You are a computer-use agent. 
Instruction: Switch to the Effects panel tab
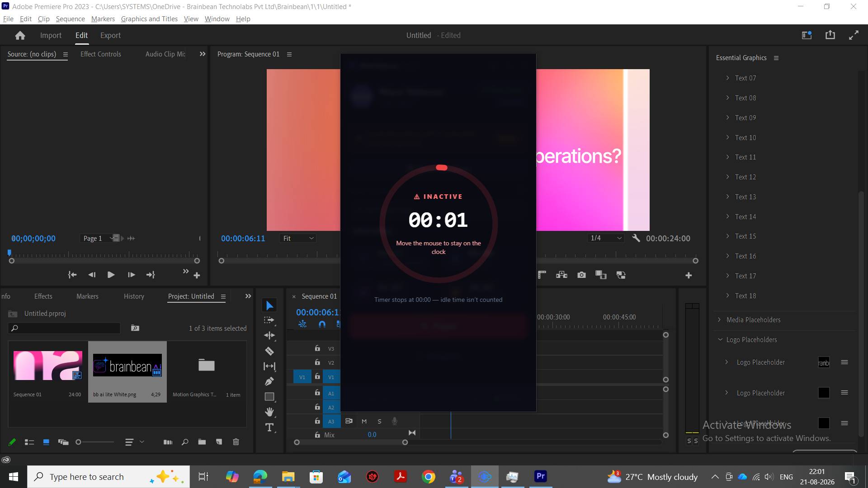pyautogui.click(x=43, y=296)
